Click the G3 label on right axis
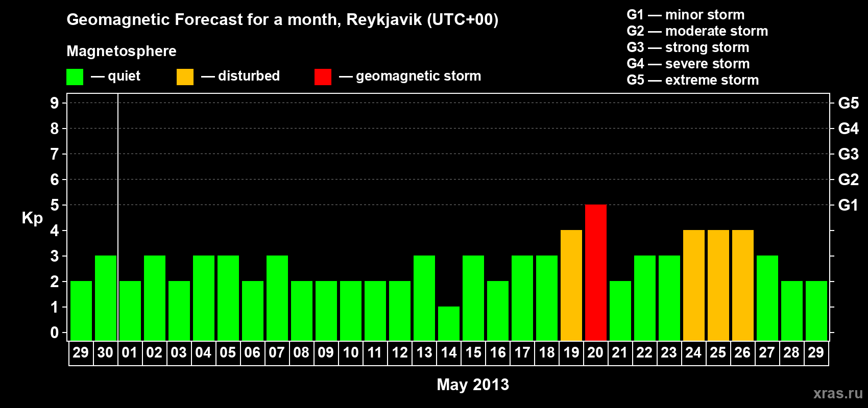Image resolution: width=868 pixels, height=408 pixels. point(848,154)
